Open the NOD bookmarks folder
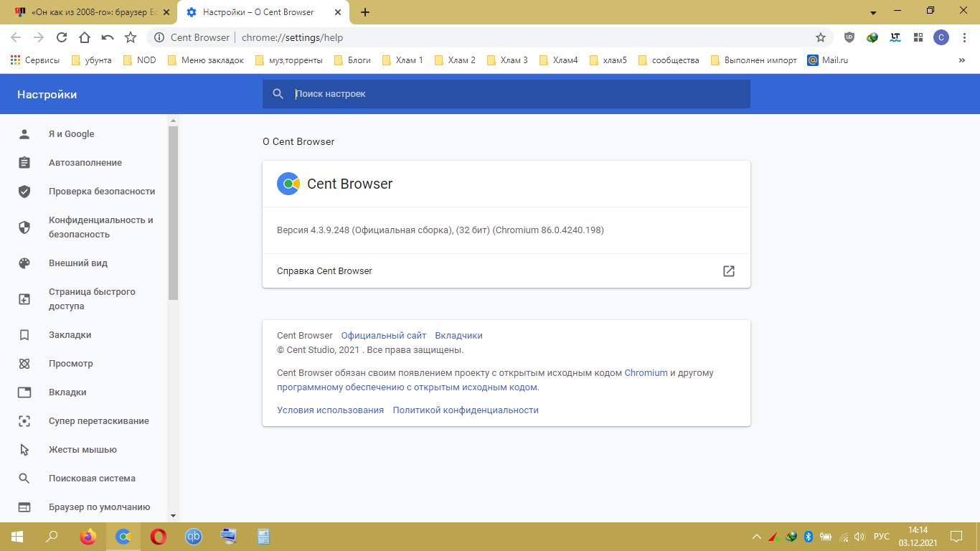Image resolution: width=980 pixels, height=551 pixels. click(139, 60)
